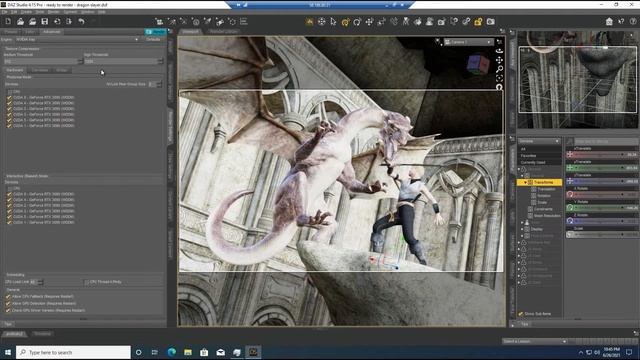Screen dimensions: 640x360
Task: Click the Defaults button beside Engine
Action: coord(153,40)
